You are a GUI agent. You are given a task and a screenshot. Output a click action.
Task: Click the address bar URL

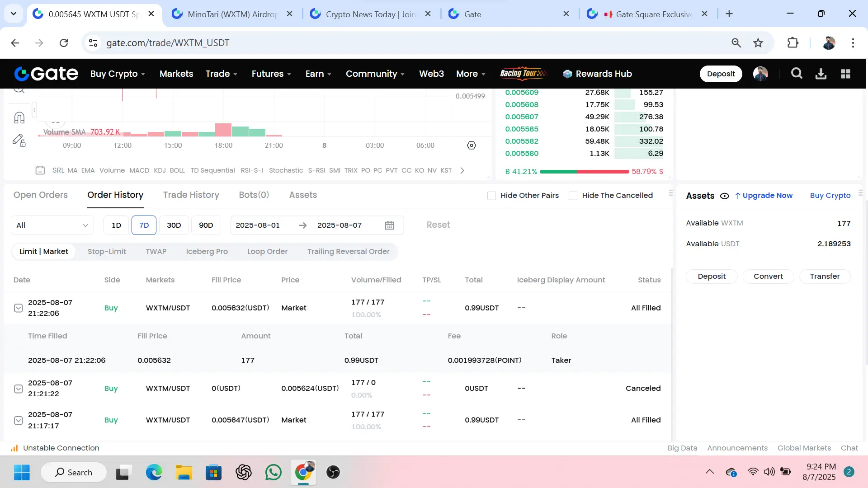point(168,43)
